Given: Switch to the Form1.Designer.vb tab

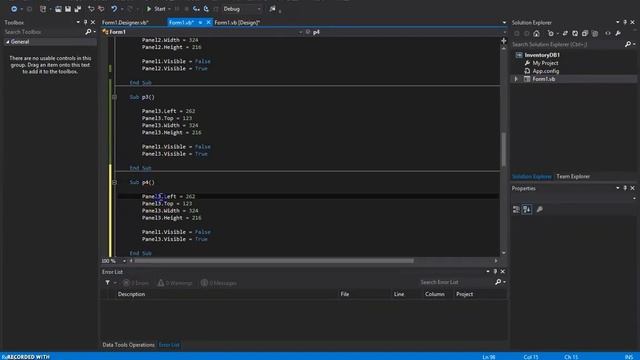Looking at the screenshot, I should point(125,22).
